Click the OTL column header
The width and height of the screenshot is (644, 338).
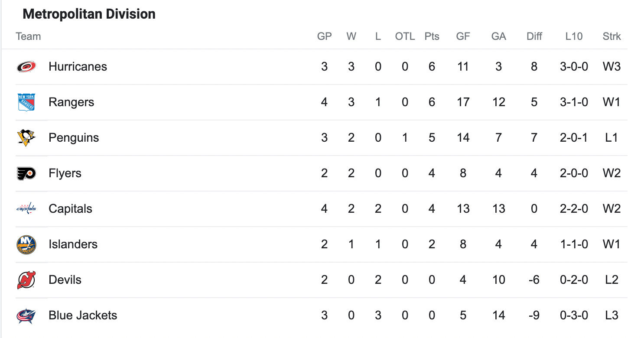405,36
